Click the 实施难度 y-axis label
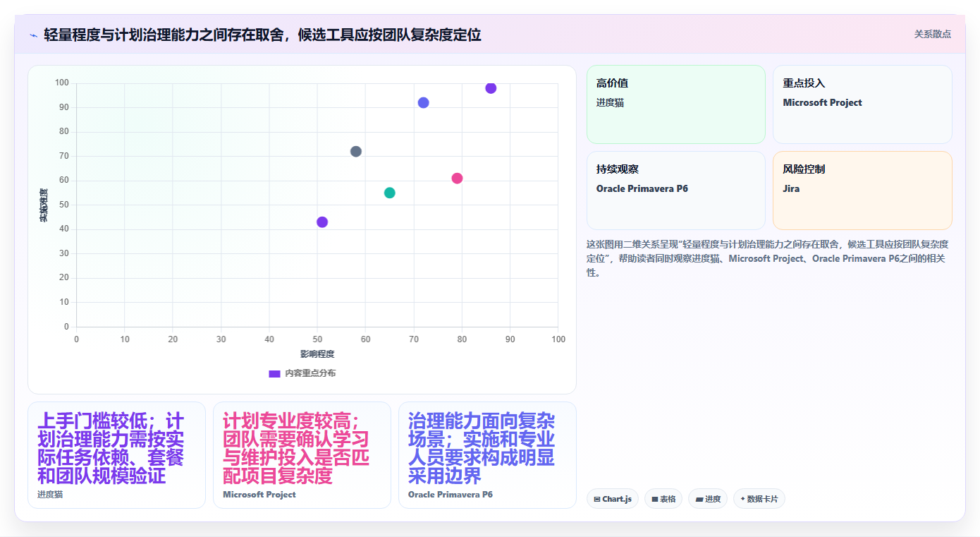This screenshot has height=537, width=980. 44,205
